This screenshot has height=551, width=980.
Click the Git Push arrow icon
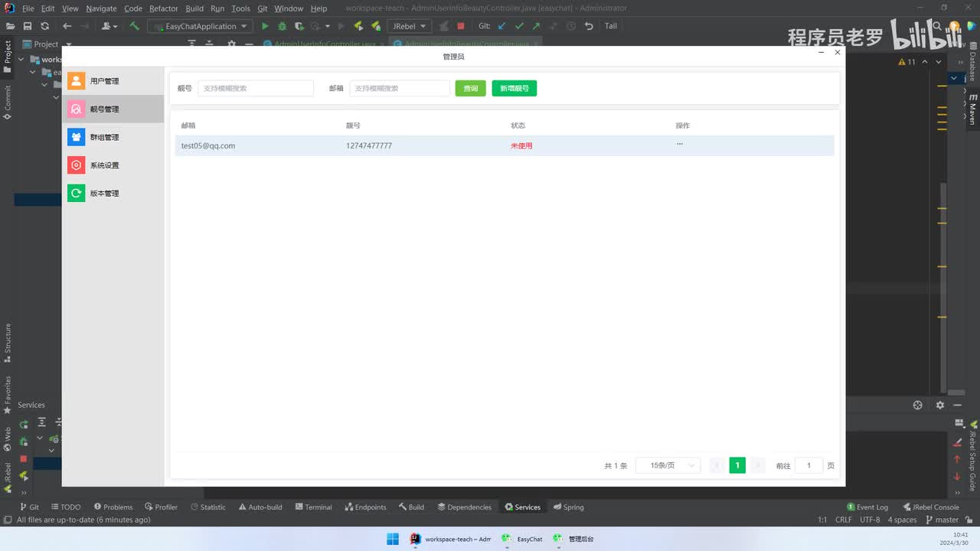click(536, 26)
